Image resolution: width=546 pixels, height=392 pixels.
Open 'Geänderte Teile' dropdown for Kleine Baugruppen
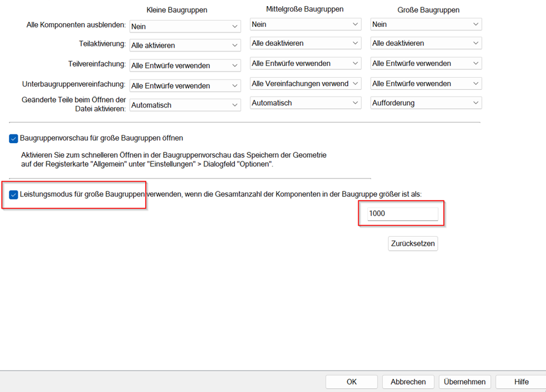pos(185,105)
